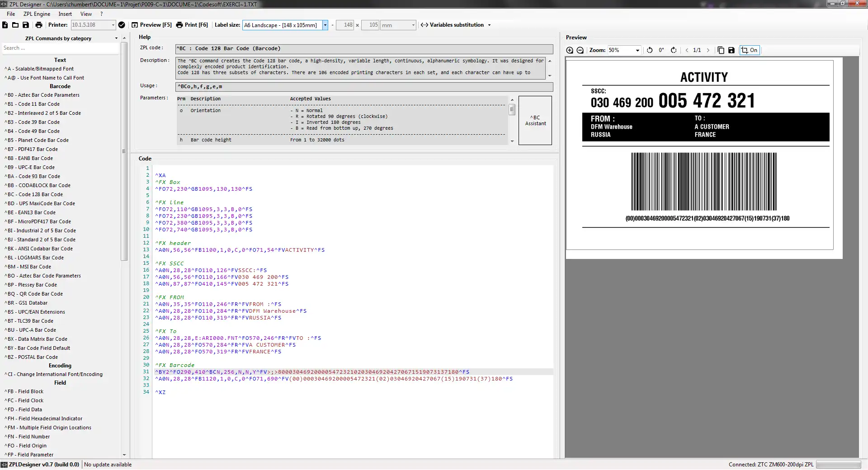Select ^BX - Data Matrix Bar Code
Screen dimensions: 868x470
point(36,339)
